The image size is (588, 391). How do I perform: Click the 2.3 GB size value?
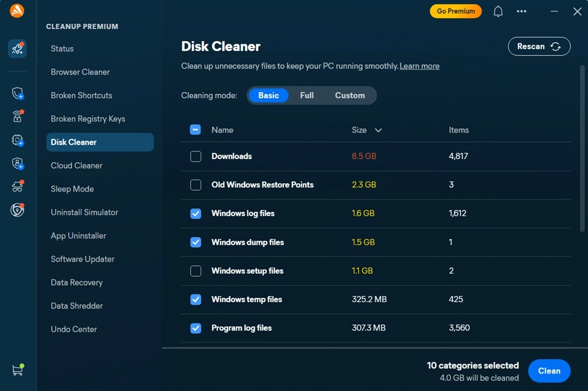(x=364, y=184)
